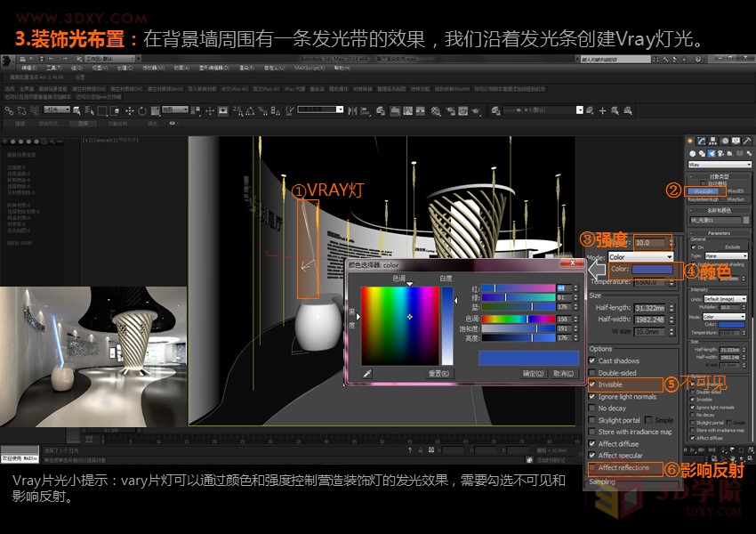Image resolution: width=756 pixels, height=534 pixels.
Task: Open the Create tab in command panel
Action: click(690, 141)
